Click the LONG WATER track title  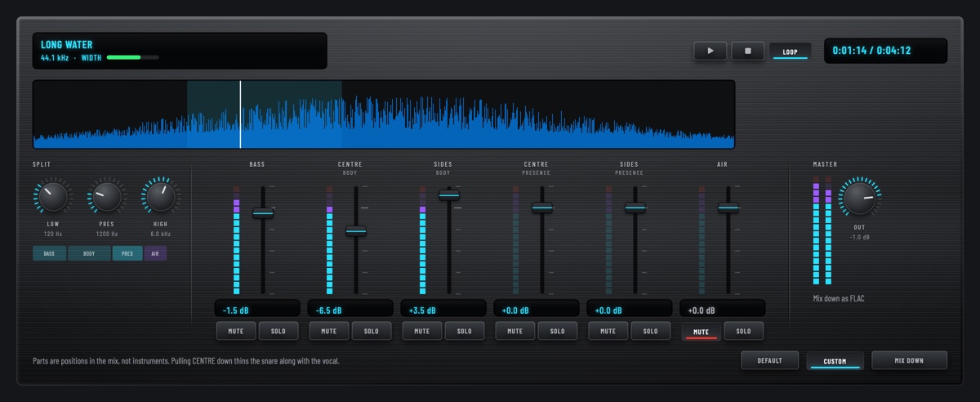pyautogui.click(x=67, y=45)
